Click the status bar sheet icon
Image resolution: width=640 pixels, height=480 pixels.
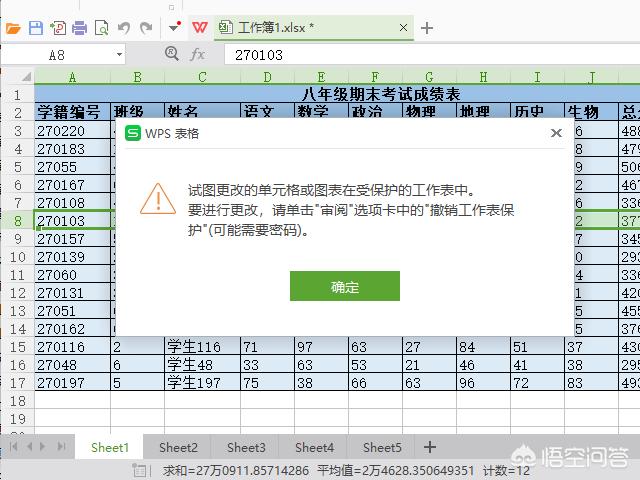click(x=139, y=471)
